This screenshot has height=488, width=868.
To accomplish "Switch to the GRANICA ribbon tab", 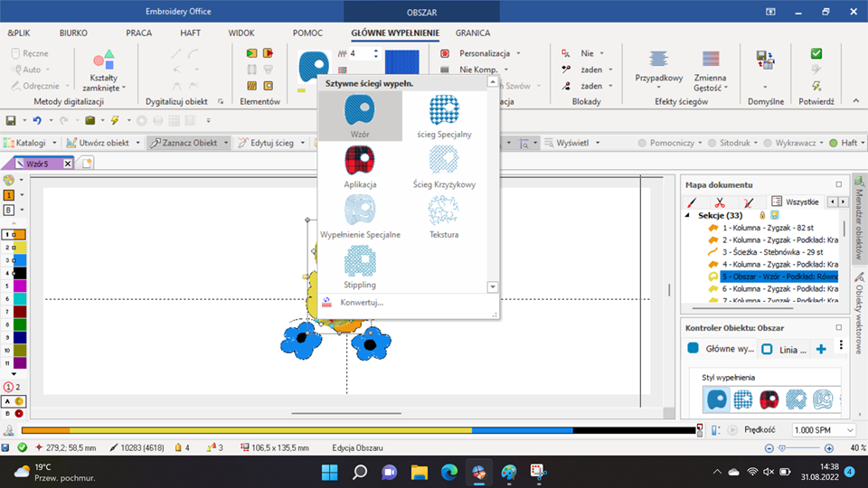I will (x=473, y=33).
